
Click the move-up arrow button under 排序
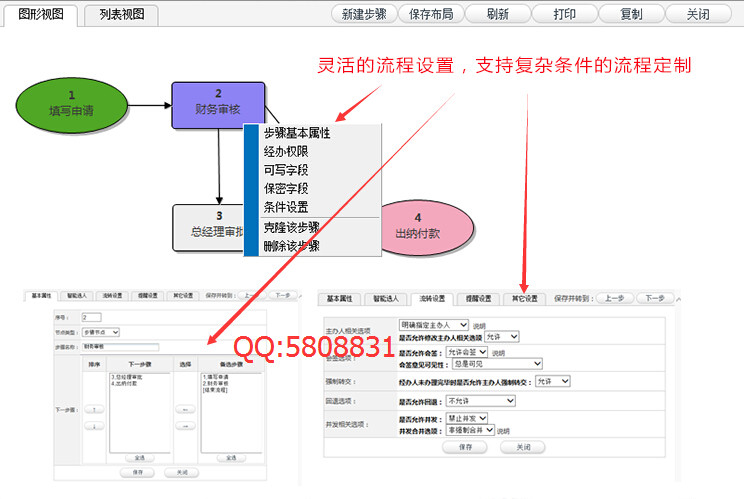point(94,409)
